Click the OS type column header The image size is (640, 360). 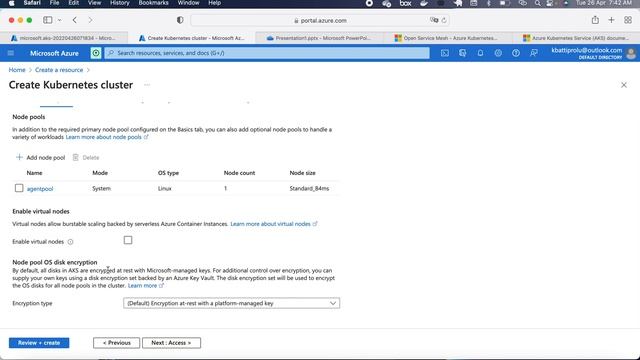click(x=168, y=173)
